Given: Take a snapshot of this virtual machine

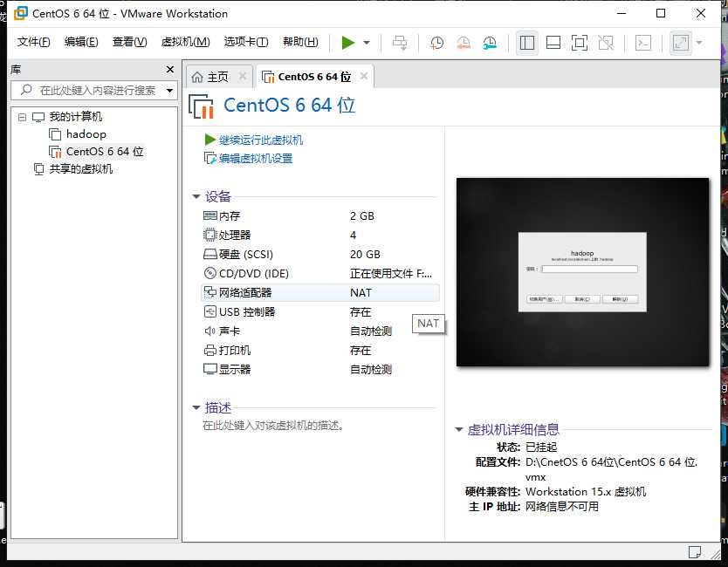Looking at the screenshot, I should pyautogui.click(x=436, y=43).
